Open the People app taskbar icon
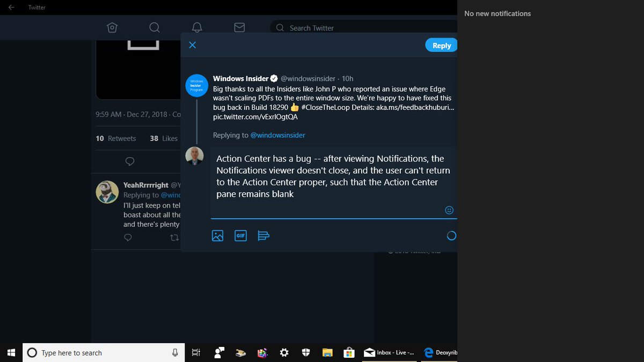Viewport: 644px width, 362px height. pos(219,352)
